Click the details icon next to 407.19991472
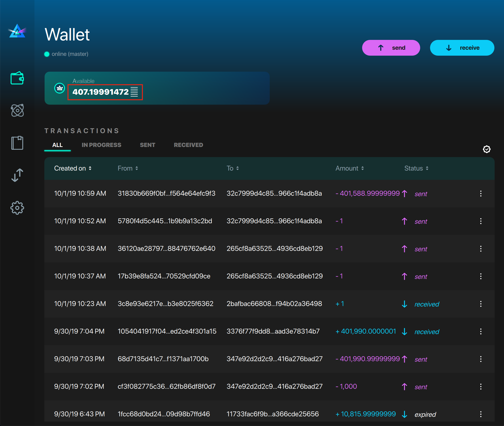Image resolution: width=504 pixels, height=426 pixels. coord(134,92)
